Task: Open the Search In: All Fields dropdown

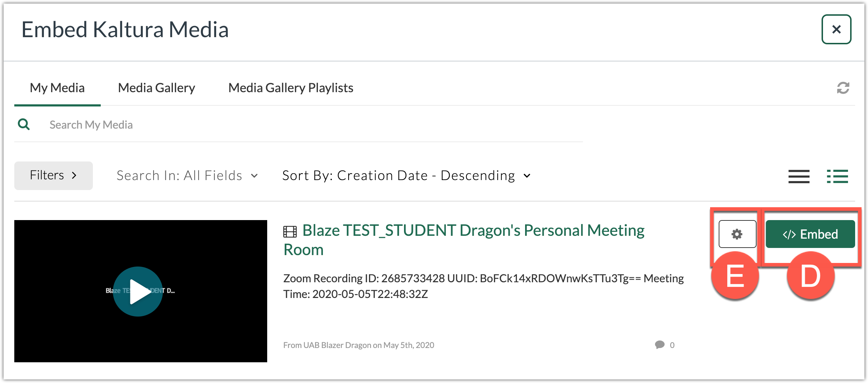Action: (187, 175)
